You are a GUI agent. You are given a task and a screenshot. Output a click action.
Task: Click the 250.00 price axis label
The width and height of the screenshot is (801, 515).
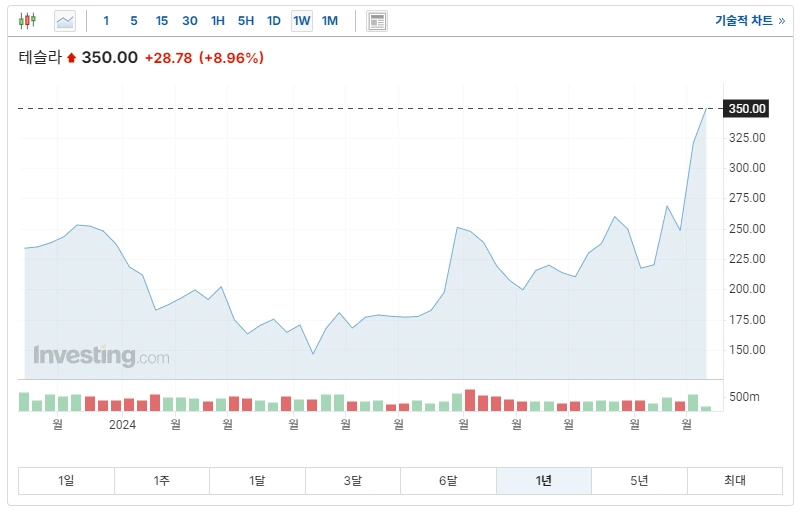click(747, 229)
